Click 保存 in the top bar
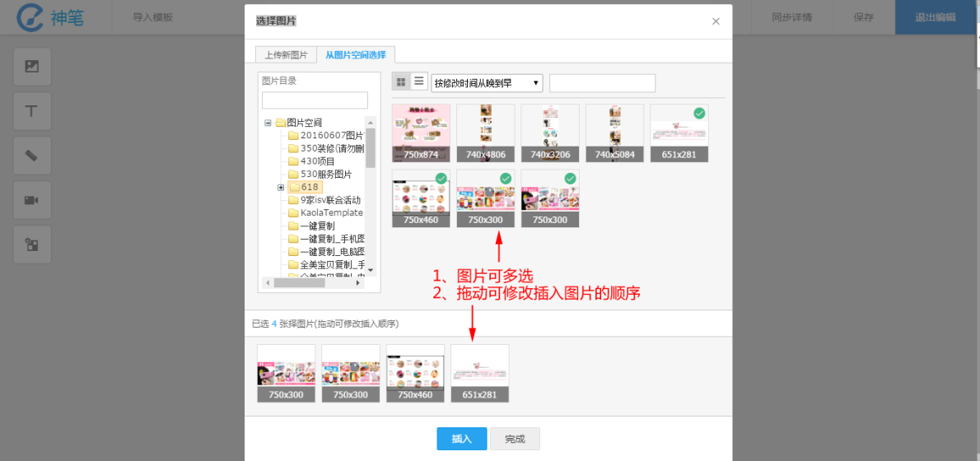The width and height of the screenshot is (980, 461). (x=863, y=16)
